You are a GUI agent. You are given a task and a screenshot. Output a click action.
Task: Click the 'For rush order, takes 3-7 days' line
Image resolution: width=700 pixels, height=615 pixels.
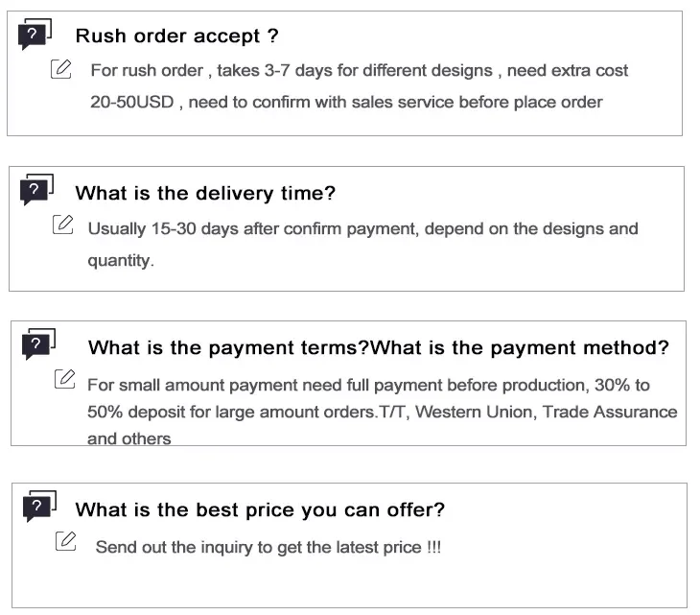pyautogui.click(x=360, y=71)
